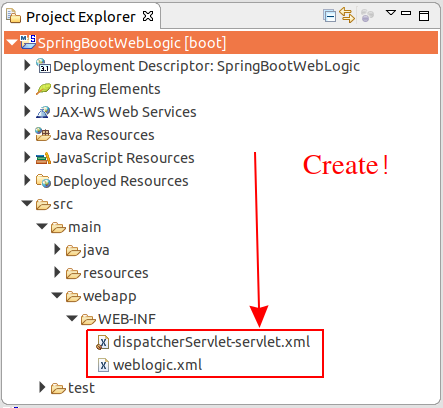
Task: Expand the java folder under main
Action: tap(57, 249)
